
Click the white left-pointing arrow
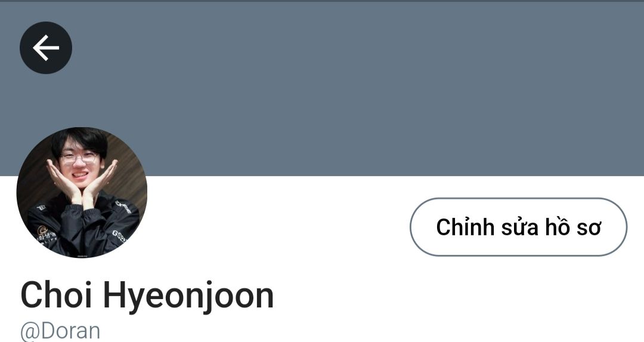coord(45,48)
